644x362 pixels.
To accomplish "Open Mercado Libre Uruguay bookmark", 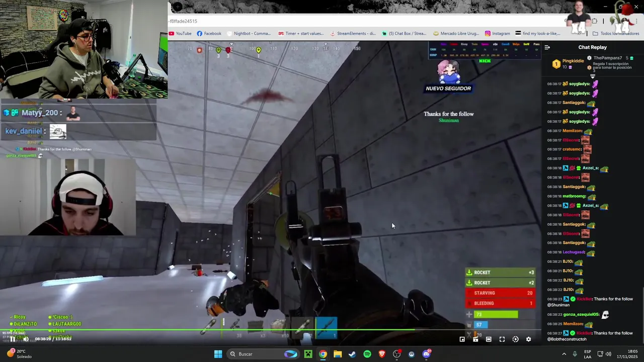I will 455,34.
